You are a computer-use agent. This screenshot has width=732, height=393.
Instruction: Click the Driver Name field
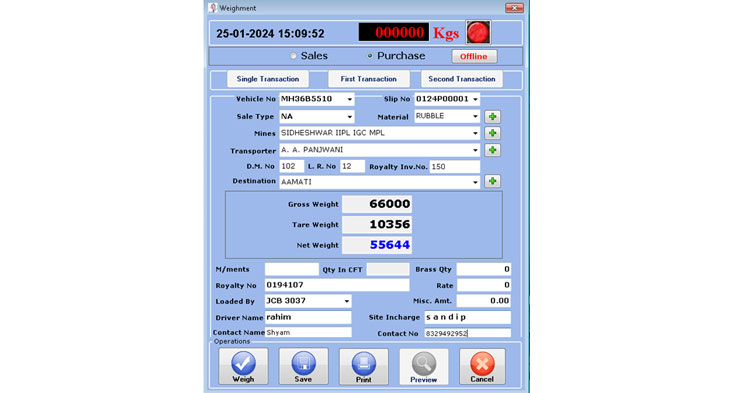(308, 317)
